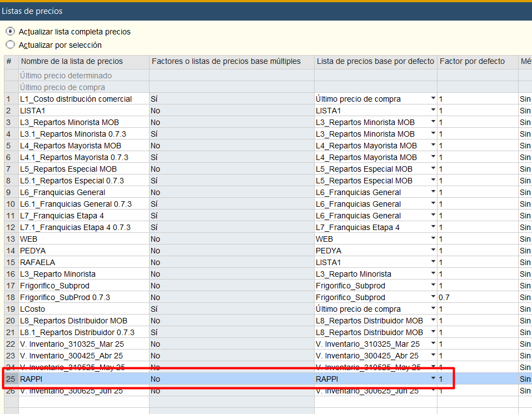The height and width of the screenshot is (414, 532).
Task: Click price list name RAPPI
Action: [31, 379]
